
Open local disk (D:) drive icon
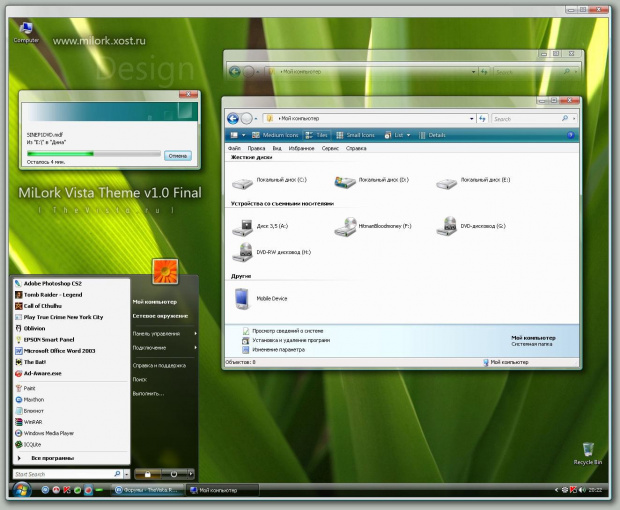(345, 182)
